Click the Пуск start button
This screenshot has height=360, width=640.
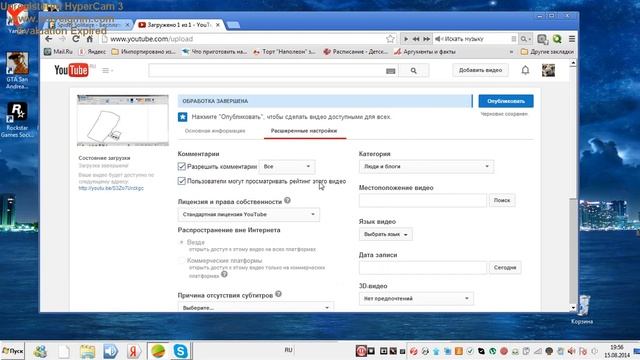13,351
